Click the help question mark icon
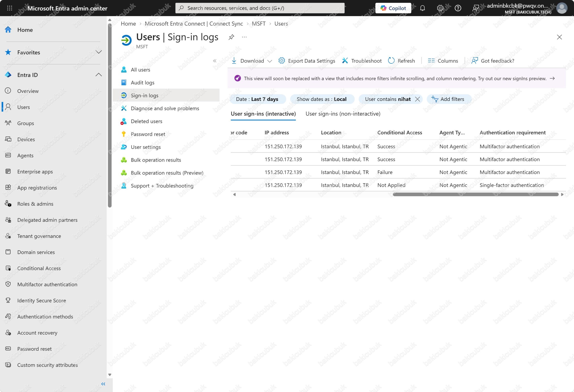This screenshot has width=574, height=392. coord(458,8)
